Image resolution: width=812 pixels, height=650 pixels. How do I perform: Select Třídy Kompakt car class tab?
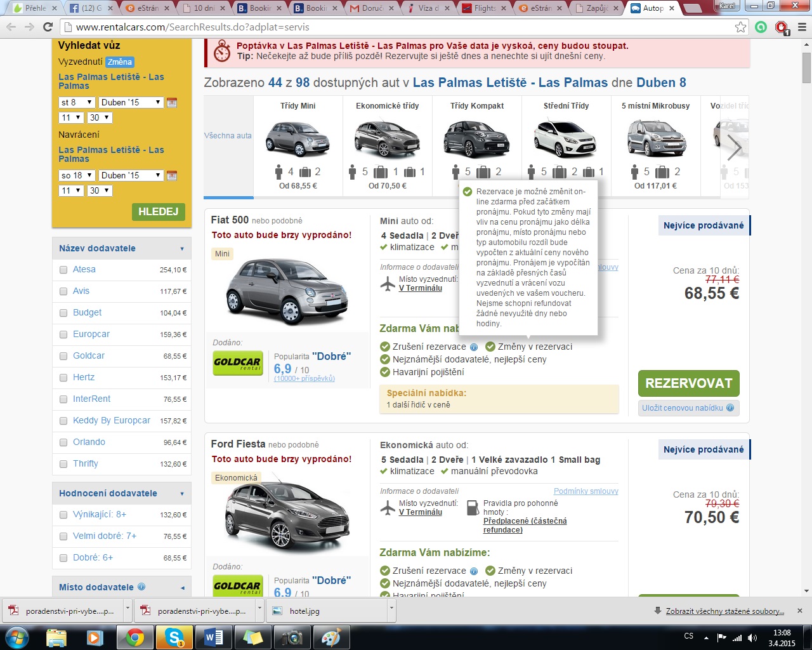[477, 146]
